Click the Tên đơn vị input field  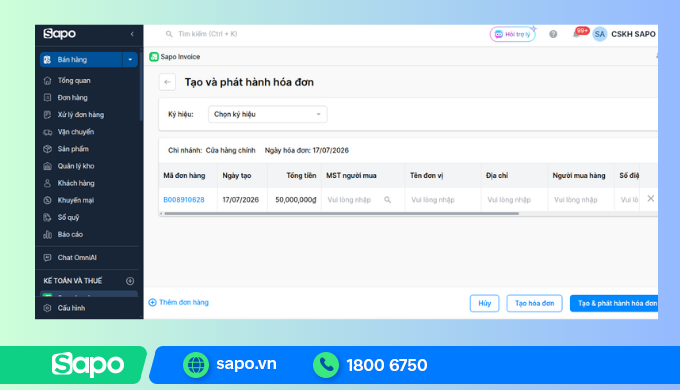pyautogui.click(x=443, y=200)
